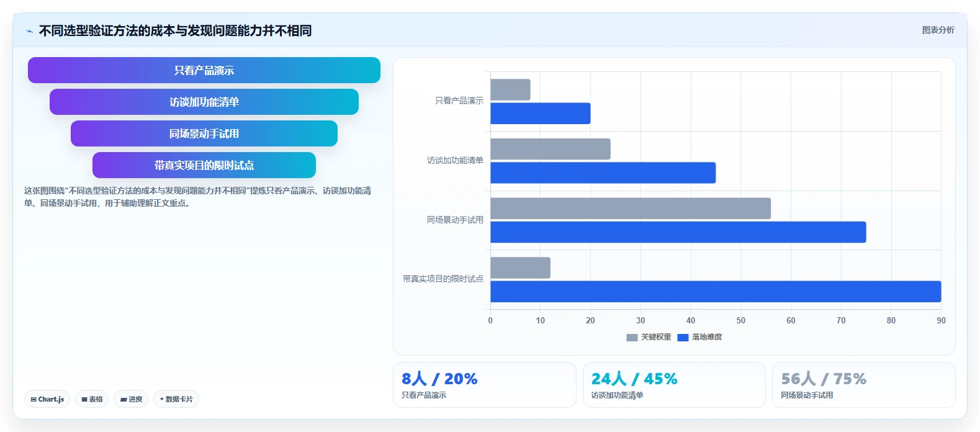Click the blue bar for 同场景动手试用
The image size is (980, 432).
(x=678, y=232)
